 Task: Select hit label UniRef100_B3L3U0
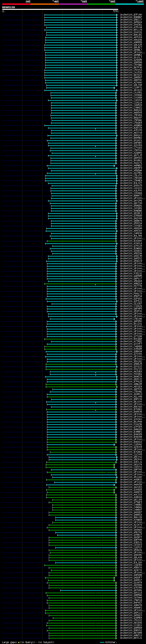point(131,562)
